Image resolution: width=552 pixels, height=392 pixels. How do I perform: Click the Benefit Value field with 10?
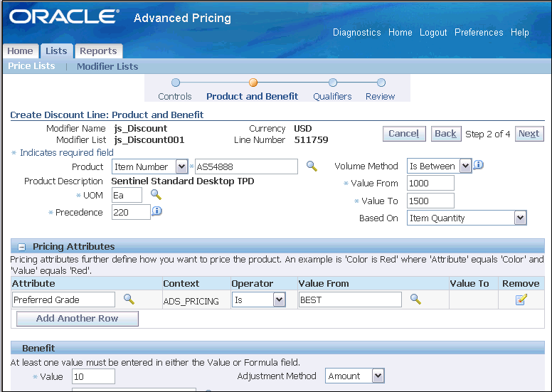tap(93, 376)
